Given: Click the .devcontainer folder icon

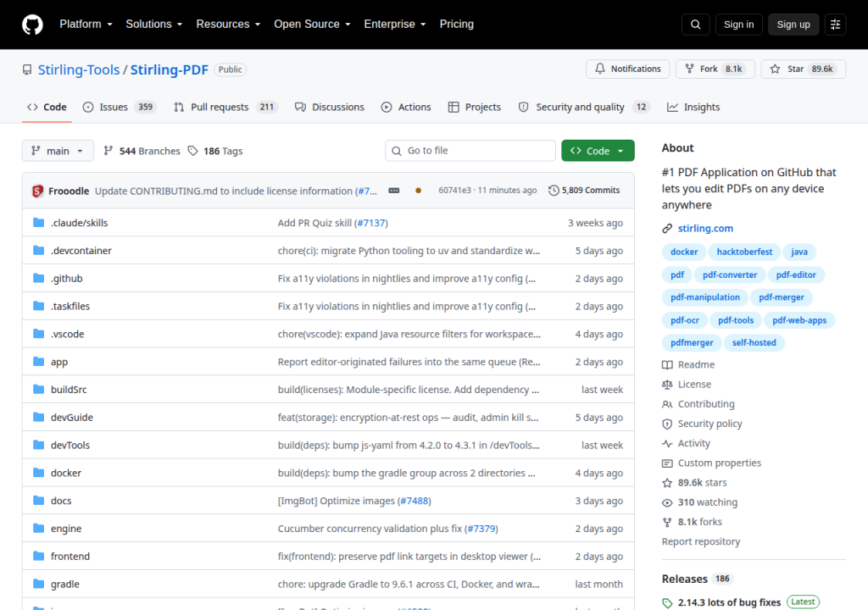Looking at the screenshot, I should 38,250.
